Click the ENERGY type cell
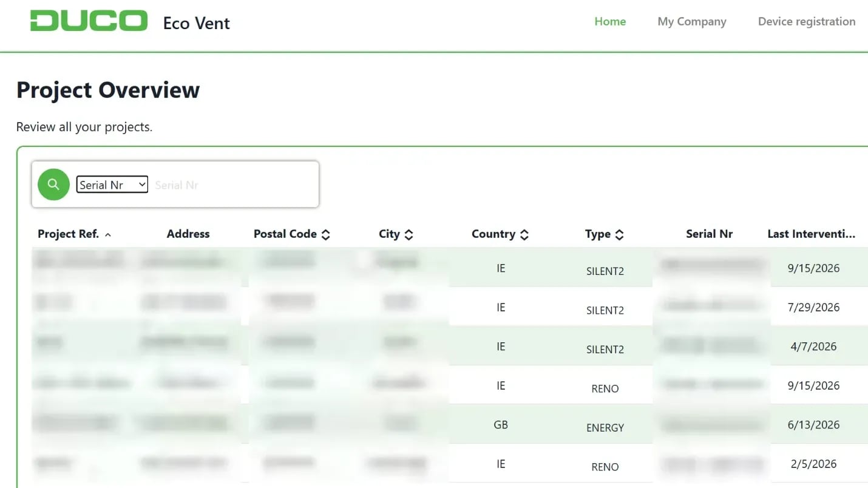Image resolution: width=868 pixels, height=488 pixels. 605,428
